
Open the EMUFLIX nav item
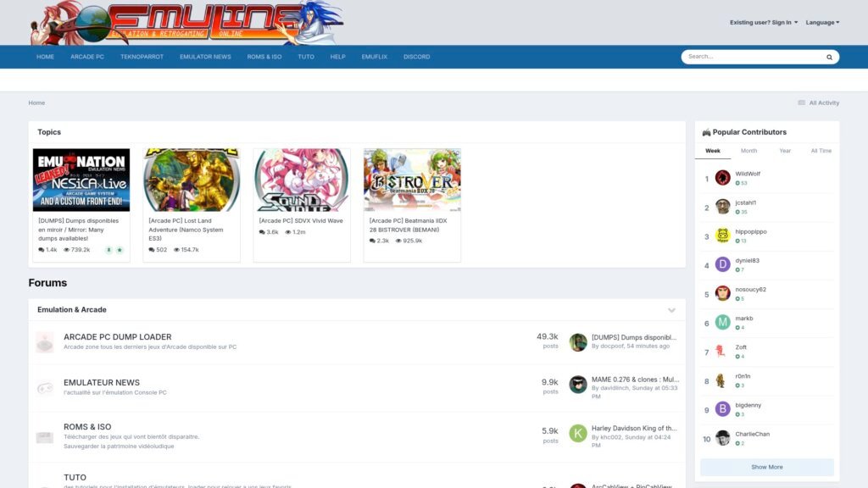click(374, 57)
